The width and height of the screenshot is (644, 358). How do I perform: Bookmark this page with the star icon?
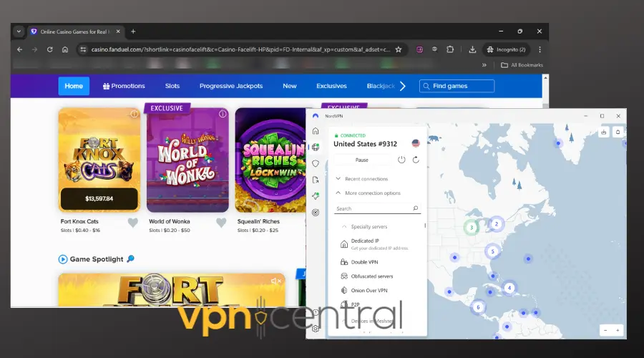click(399, 49)
